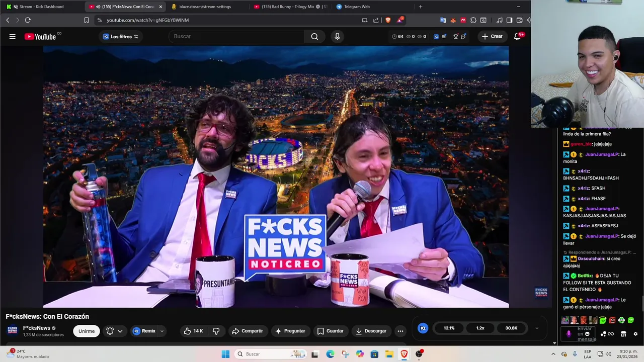Screen dimensions: 644x362
Task: Open more actions three-dot menu under video
Action: [400, 331]
